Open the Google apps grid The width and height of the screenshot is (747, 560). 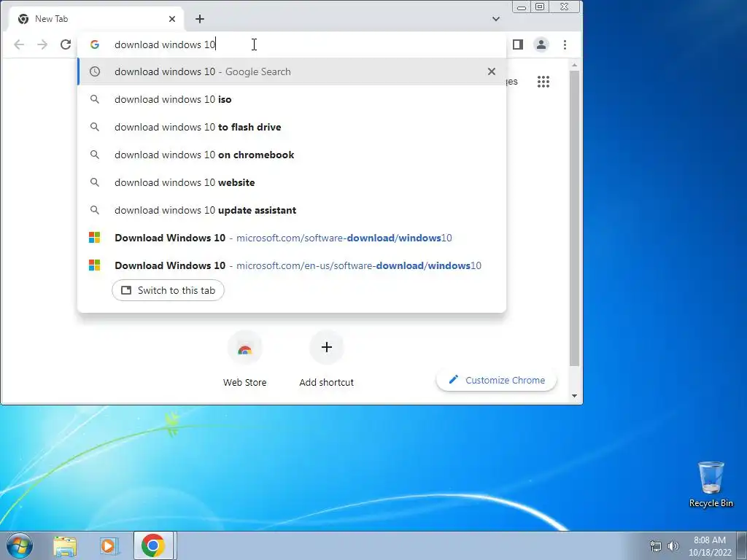tap(543, 82)
